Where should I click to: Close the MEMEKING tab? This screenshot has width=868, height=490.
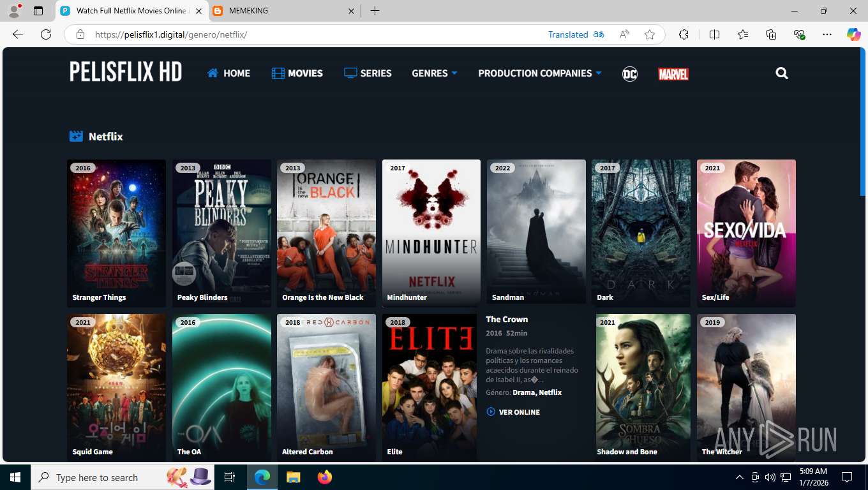352,11
